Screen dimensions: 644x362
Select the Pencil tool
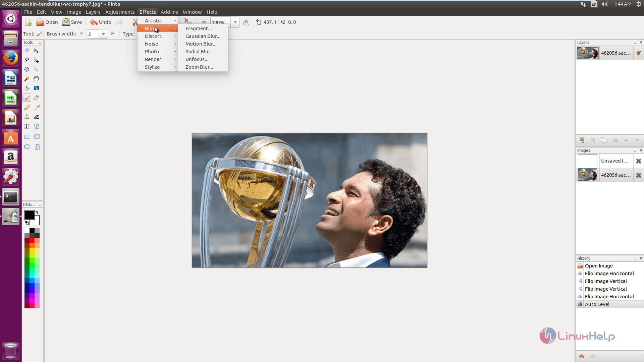[27, 107]
